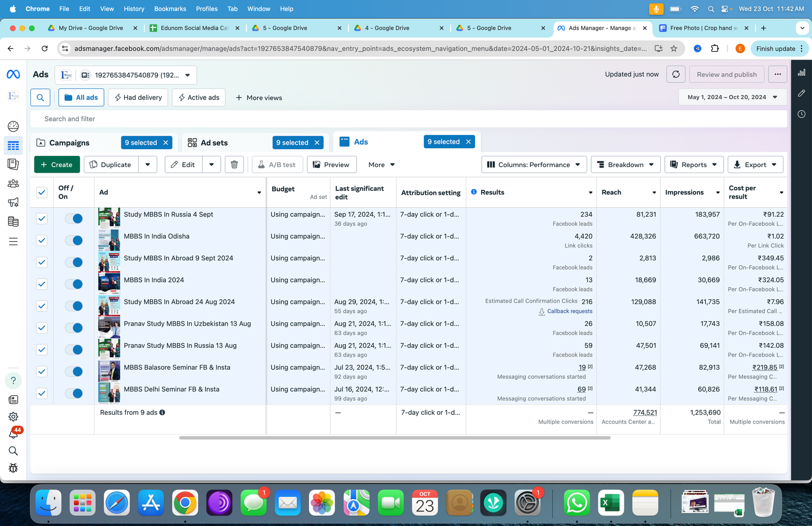Click the Callback requests link
This screenshot has width=812, height=526.
point(569,311)
